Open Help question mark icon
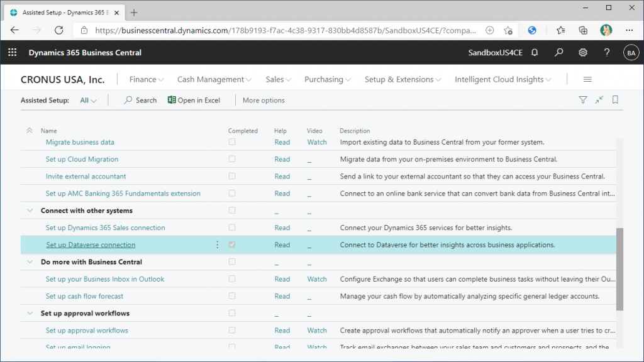The height and width of the screenshot is (362, 644). pyautogui.click(x=607, y=53)
